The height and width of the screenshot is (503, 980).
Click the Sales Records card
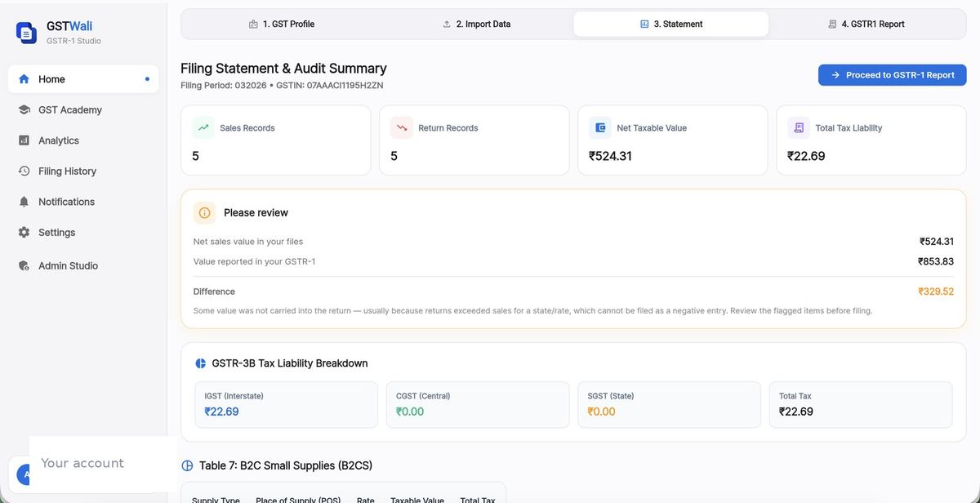coord(276,140)
